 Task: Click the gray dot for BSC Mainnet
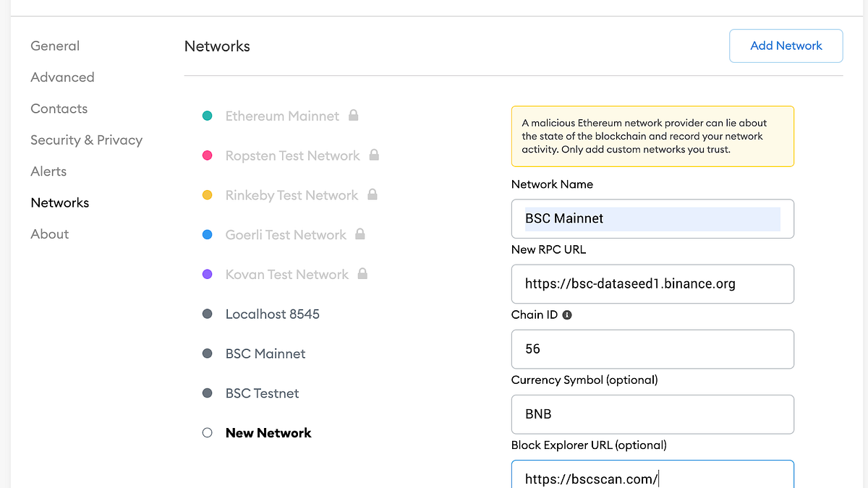(x=208, y=354)
